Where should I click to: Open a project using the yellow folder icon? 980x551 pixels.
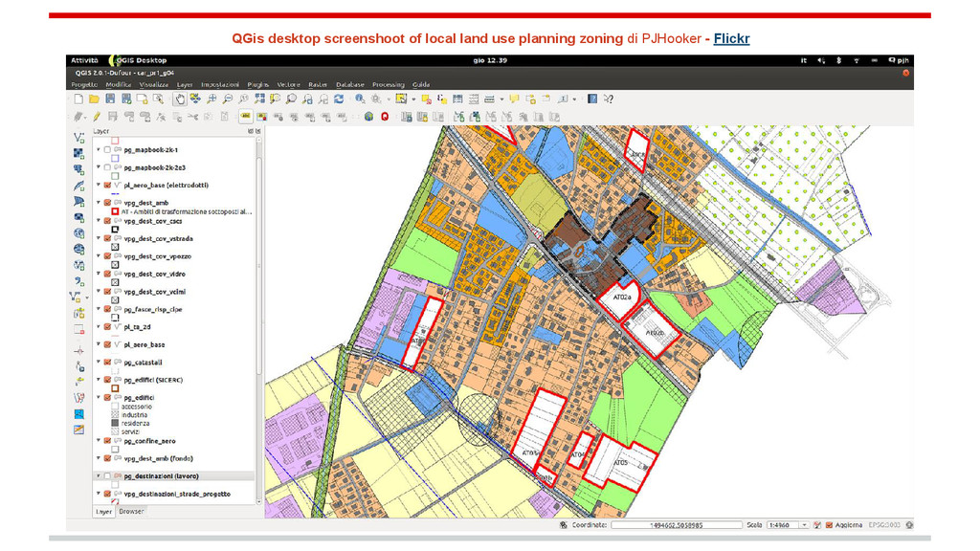tap(95, 99)
